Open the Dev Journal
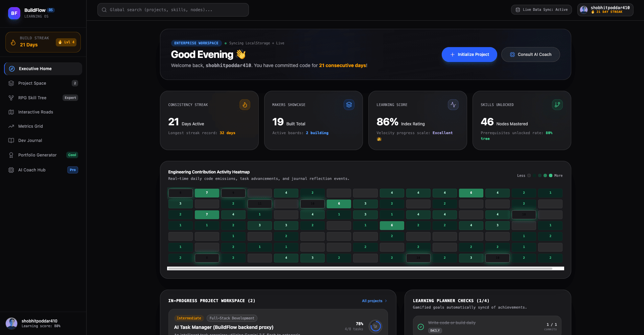 click(x=43, y=141)
